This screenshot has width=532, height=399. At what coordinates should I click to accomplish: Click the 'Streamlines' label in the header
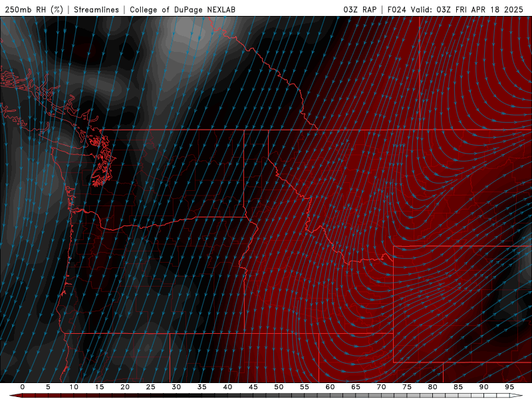[x=96, y=9]
